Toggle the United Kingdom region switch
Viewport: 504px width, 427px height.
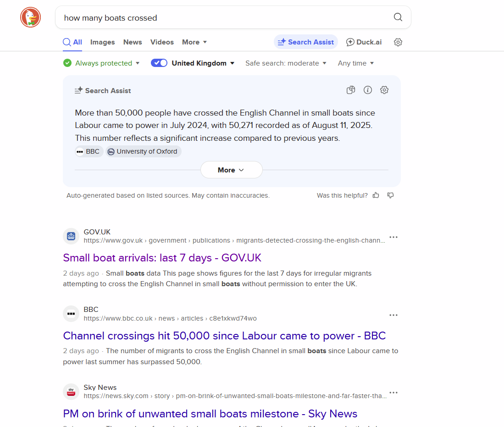[159, 63]
